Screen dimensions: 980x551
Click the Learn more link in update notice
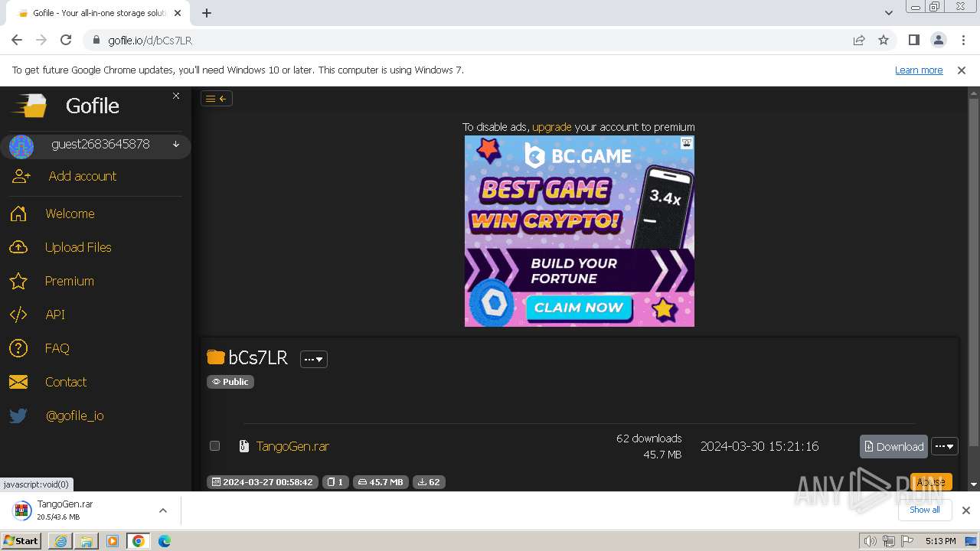(919, 70)
